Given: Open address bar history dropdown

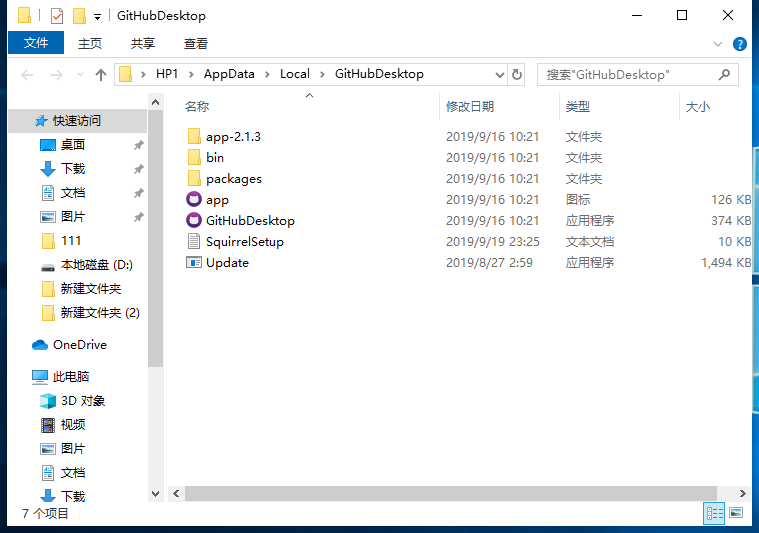Looking at the screenshot, I should [500, 75].
